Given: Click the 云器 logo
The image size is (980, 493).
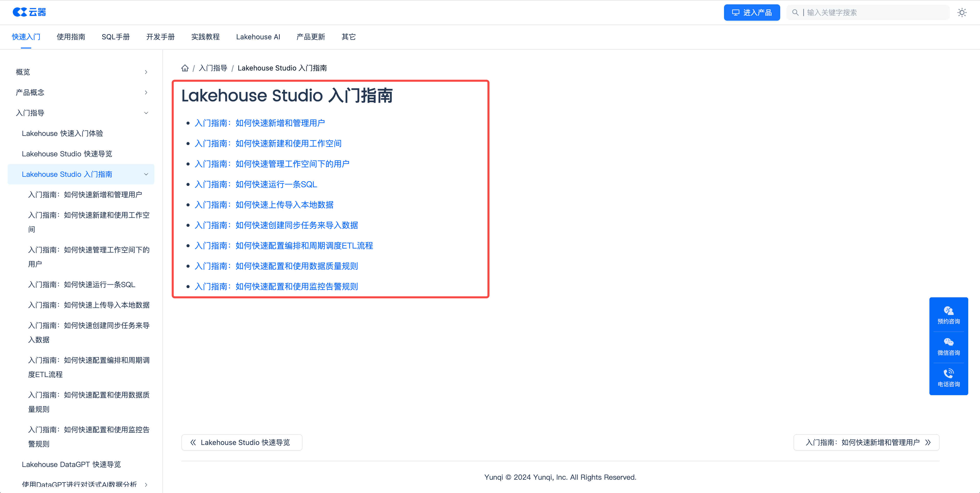Looking at the screenshot, I should tap(30, 12).
